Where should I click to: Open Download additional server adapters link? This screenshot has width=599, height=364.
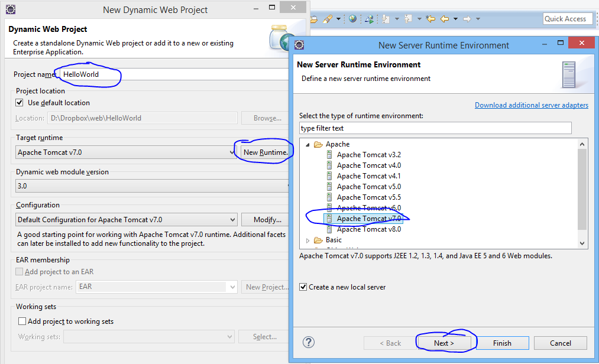pos(532,105)
